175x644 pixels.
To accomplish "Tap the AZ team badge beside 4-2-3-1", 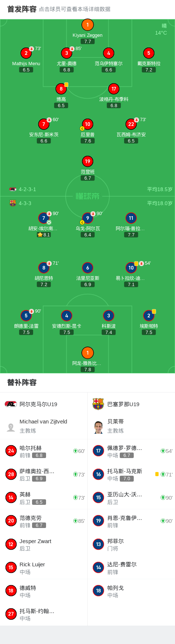I will click(x=13, y=189).
